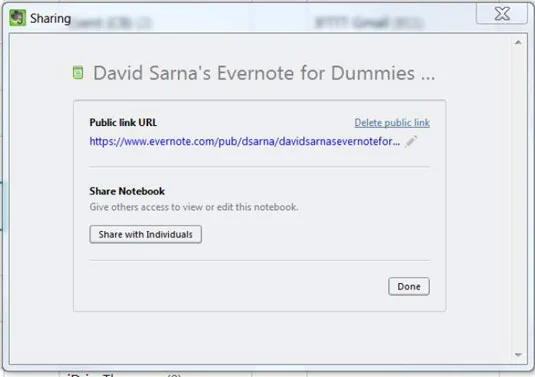Open the evernote.com public link URL
The height and width of the screenshot is (377, 535).
tap(245, 141)
